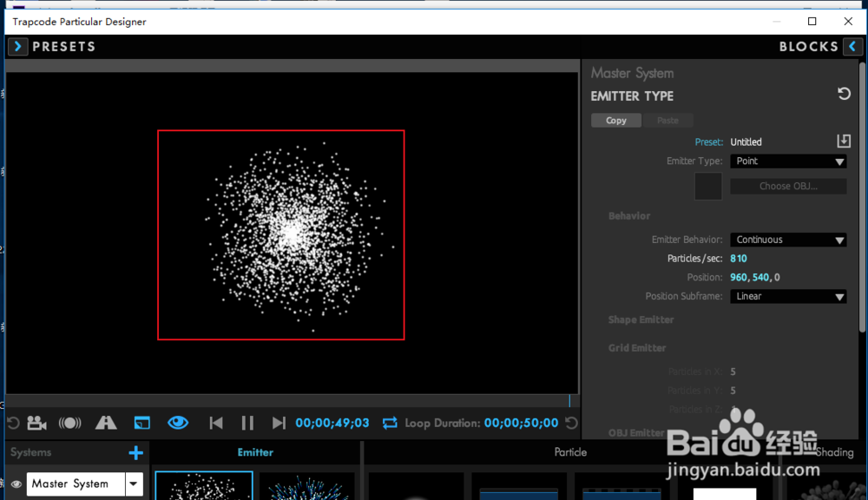Collapse the Blocks panel arrow

(852, 47)
